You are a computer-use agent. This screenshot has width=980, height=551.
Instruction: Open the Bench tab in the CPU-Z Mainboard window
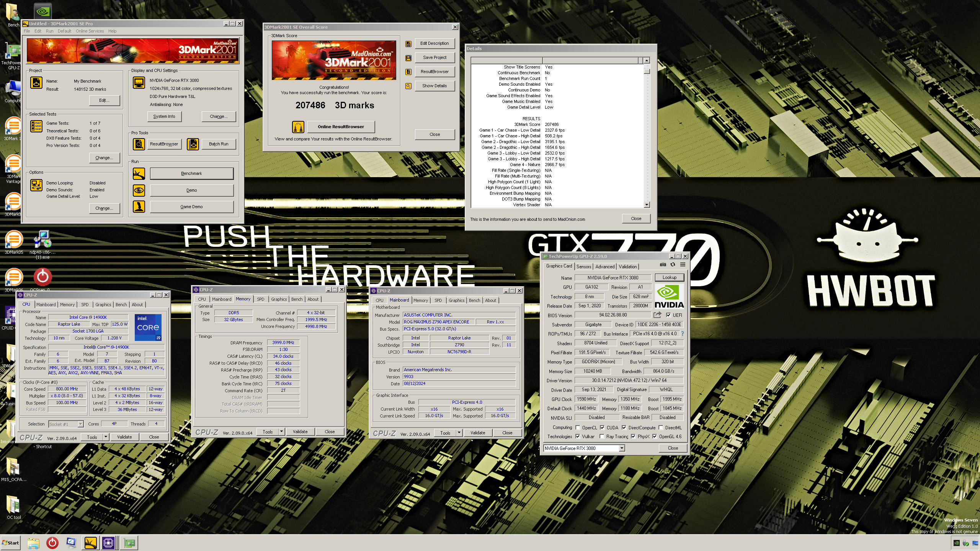coord(474,300)
